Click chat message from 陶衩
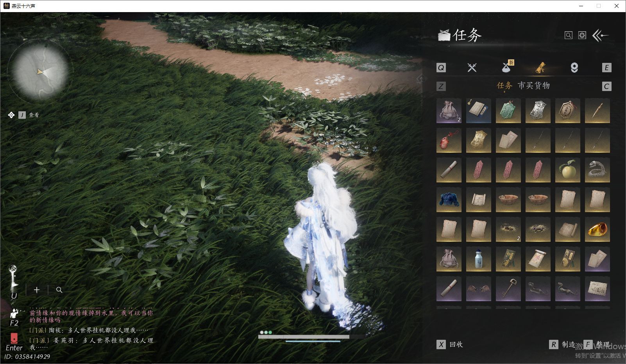 click(x=89, y=330)
